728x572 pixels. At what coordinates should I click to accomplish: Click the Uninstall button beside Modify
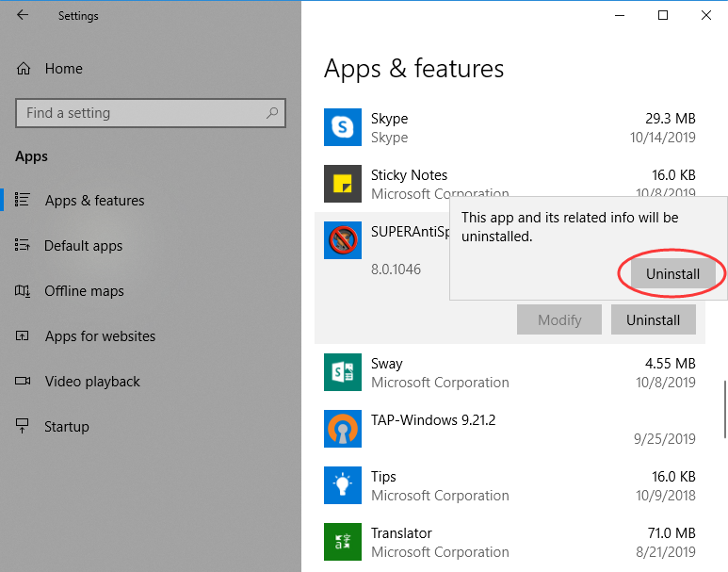click(654, 319)
